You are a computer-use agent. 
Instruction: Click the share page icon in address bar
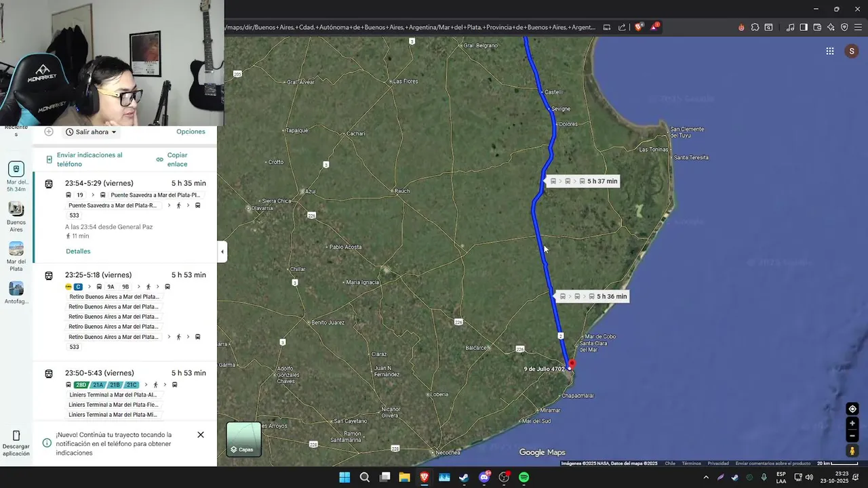[621, 27]
